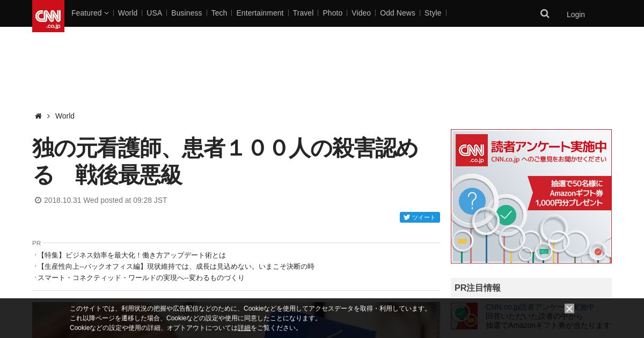Screen dimensions: 644x338
Task: Close the cookie notice banner
Action: click(569, 308)
